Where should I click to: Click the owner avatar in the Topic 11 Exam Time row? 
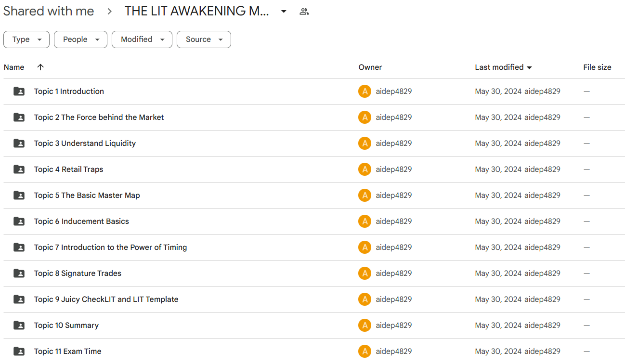(365, 351)
